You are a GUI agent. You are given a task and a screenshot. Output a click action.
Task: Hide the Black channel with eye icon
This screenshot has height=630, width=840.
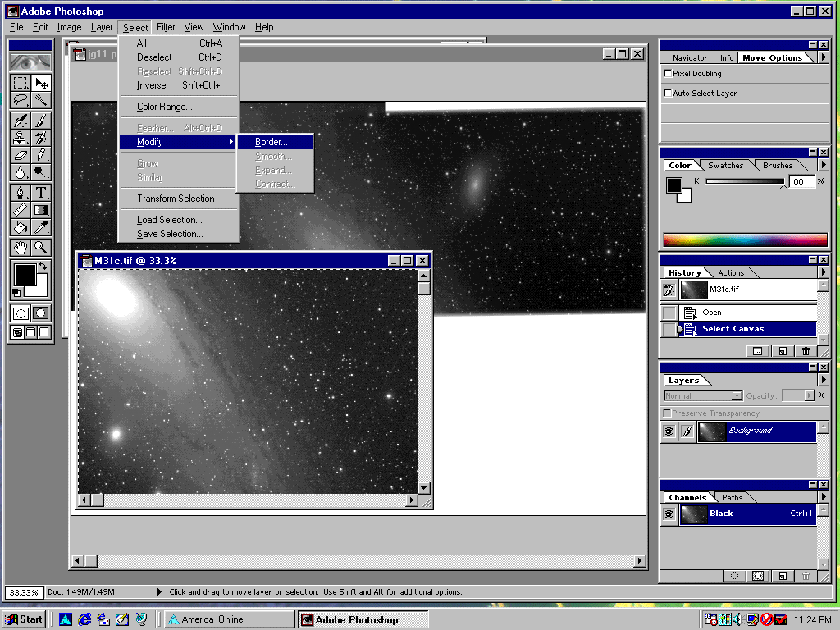(669, 514)
